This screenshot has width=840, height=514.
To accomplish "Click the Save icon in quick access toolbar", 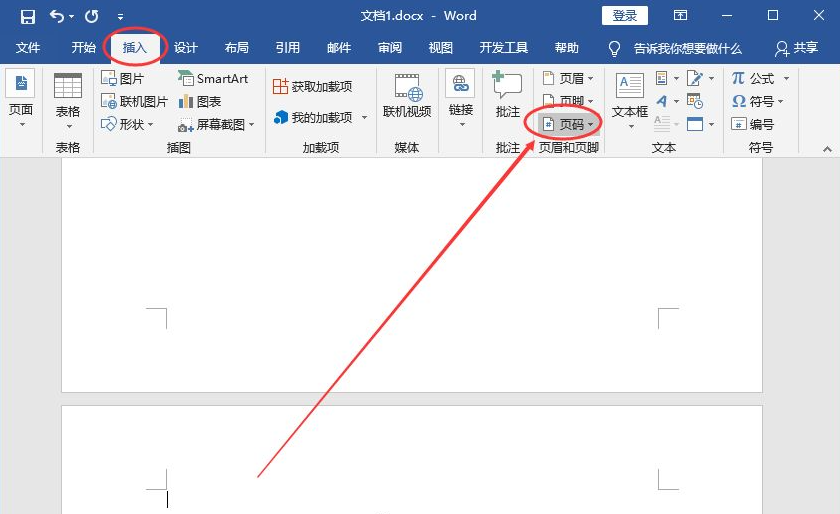I will click(x=27, y=16).
